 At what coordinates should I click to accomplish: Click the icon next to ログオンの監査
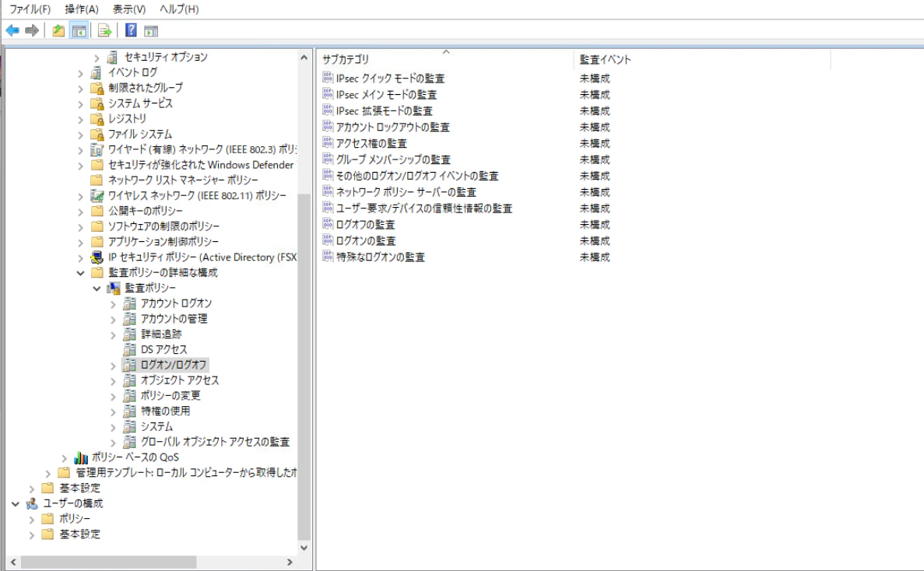tap(328, 240)
